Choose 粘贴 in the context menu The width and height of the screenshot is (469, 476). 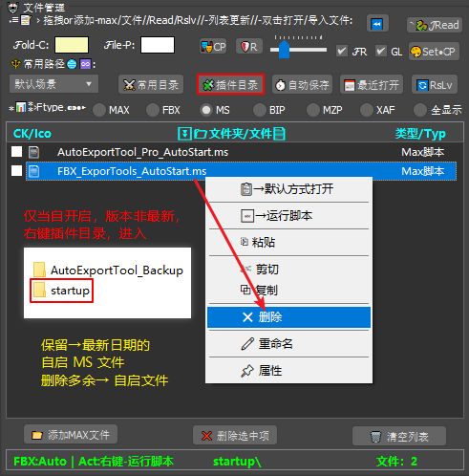(288, 243)
